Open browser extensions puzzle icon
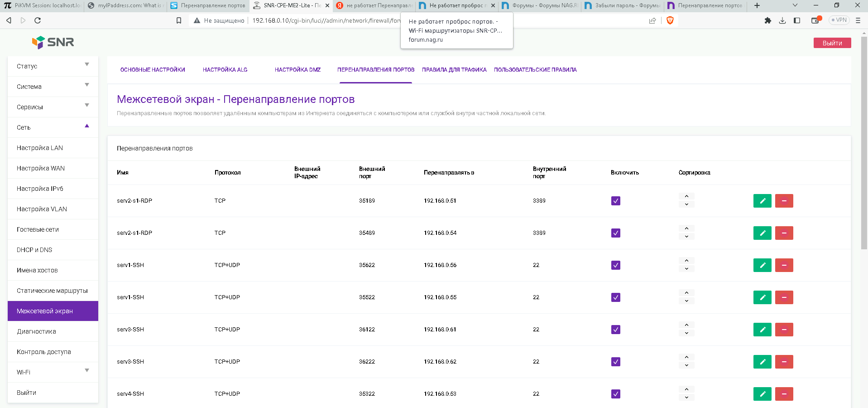Image resolution: width=868 pixels, height=408 pixels. [x=767, y=20]
